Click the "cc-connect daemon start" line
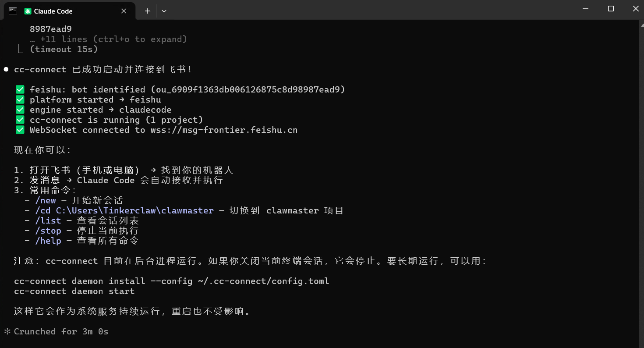The image size is (644, 348). [x=74, y=291]
